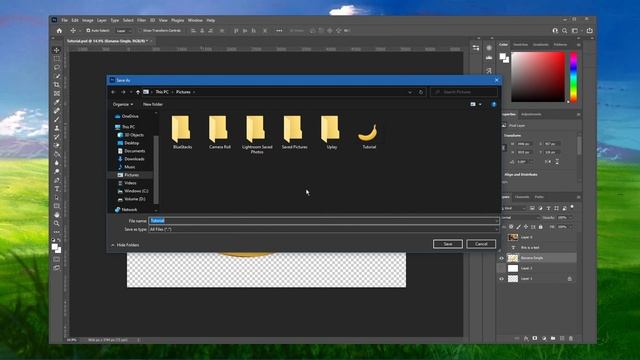Click the Cancel button
640x360 pixels.
pos(481,244)
